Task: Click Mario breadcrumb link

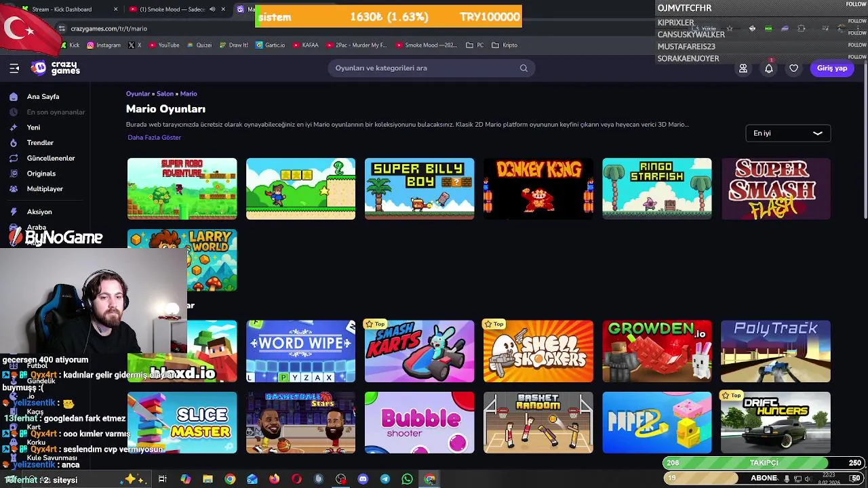Action: [189, 94]
